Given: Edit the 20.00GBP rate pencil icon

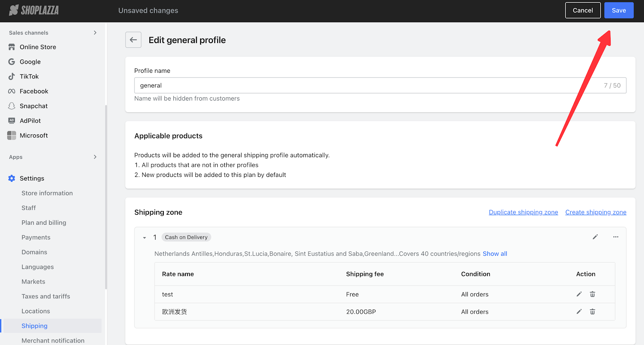Looking at the screenshot, I should tap(579, 312).
